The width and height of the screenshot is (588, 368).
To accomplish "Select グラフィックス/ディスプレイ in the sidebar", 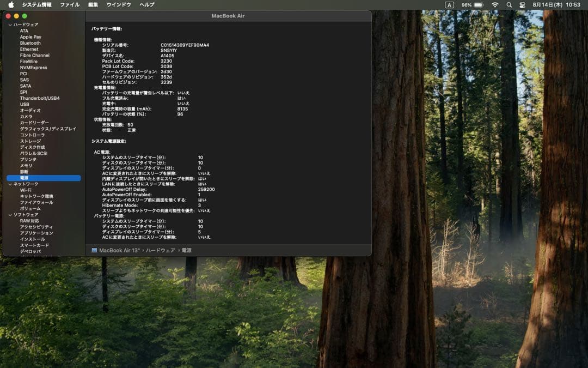I will click(47, 129).
